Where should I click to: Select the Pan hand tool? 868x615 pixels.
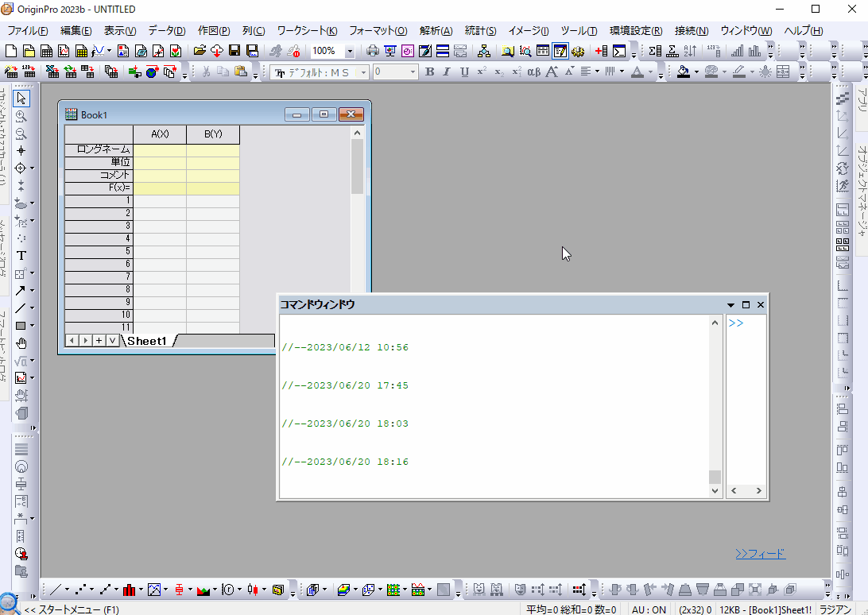(21, 343)
